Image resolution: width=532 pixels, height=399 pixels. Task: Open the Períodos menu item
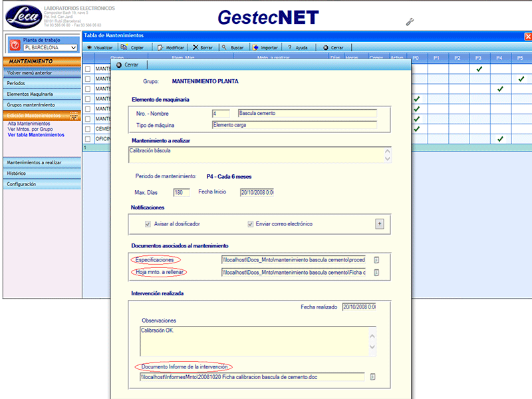(x=42, y=84)
